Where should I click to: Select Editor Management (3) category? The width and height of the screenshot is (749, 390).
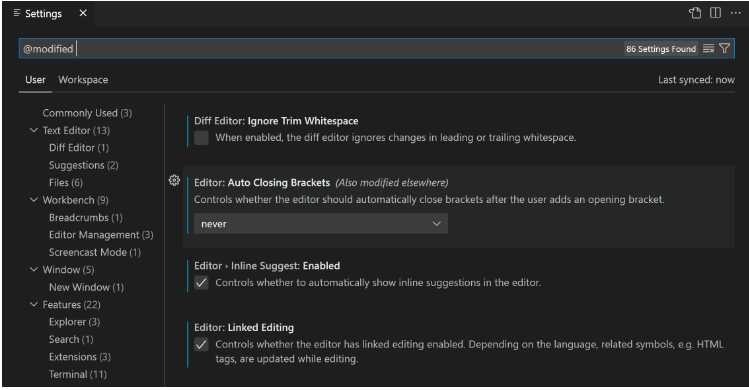(x=101, y=235)
